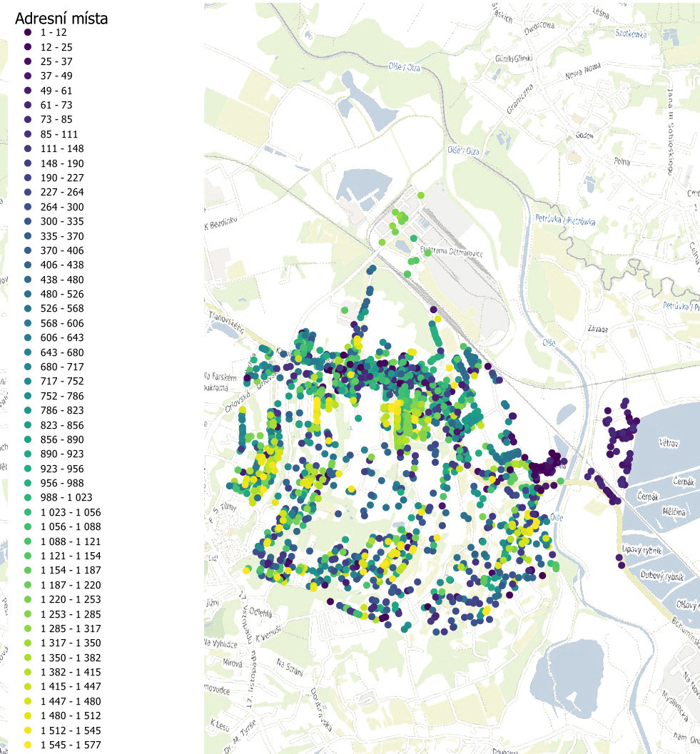Select the '111 - 148' legend entry
Viewport: 700px width, 754px height.
tap(54, 148)
